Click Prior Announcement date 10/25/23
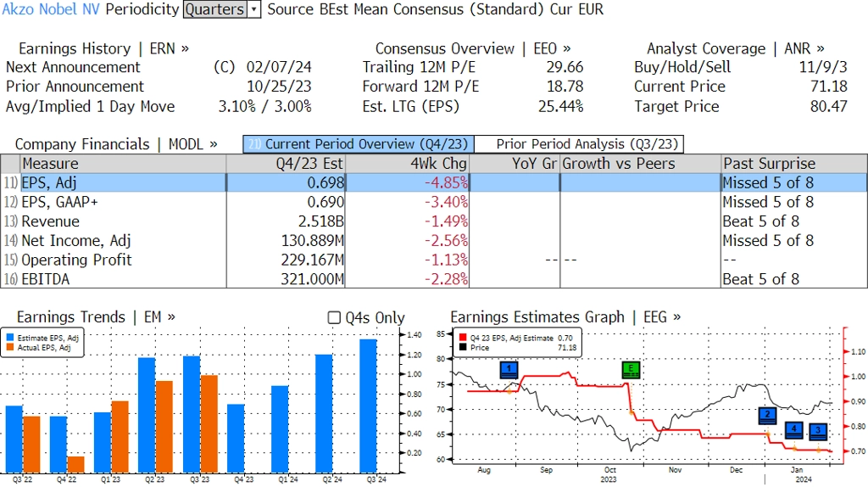 [x=279, y=87]
